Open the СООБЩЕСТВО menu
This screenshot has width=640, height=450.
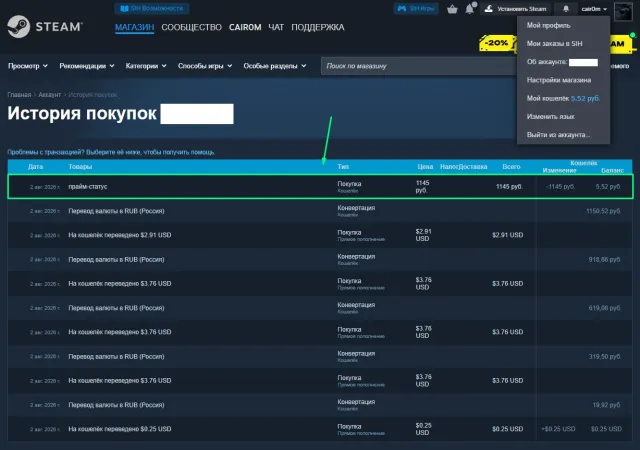coord(191,27)
